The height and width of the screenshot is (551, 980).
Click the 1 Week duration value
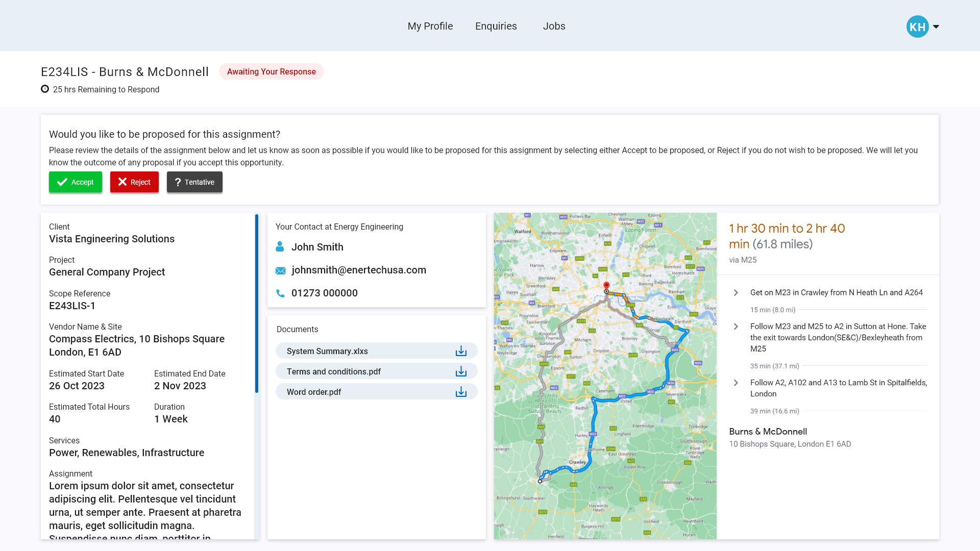click(x=170, y=419)
